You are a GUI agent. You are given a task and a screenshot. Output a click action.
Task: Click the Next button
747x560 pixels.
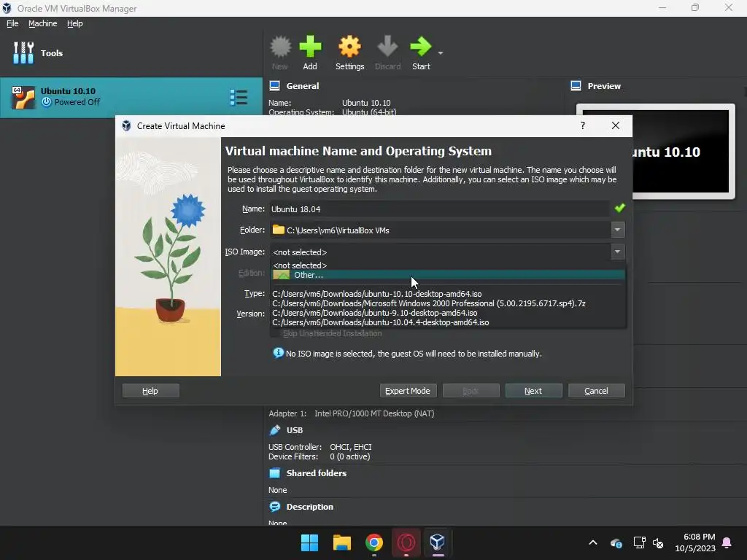(x=533, y=391)
